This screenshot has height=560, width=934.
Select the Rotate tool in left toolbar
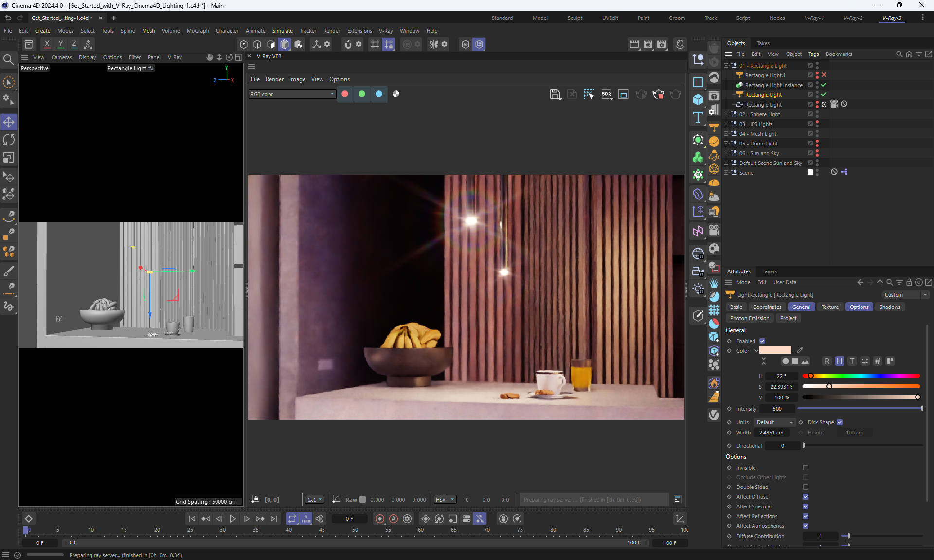coord(9,140)
